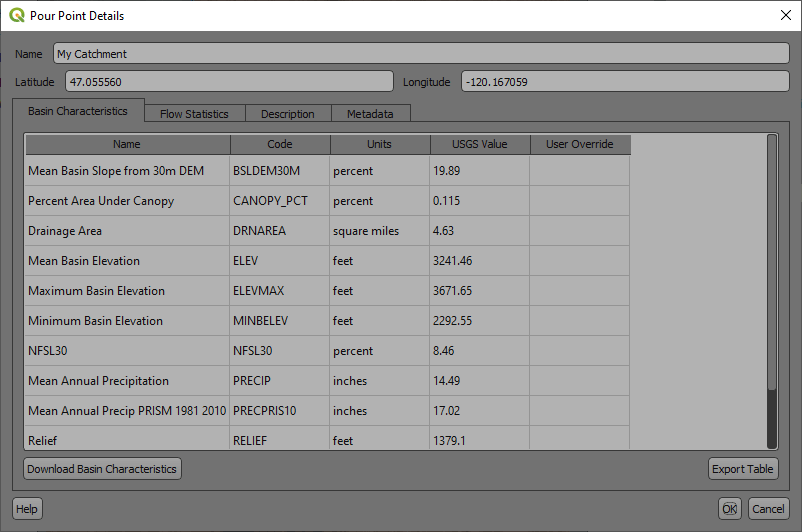Click the square miles units cell
The height and width of the screenshot is (532, 802).
pyautogui.click(x=380, y=231)
